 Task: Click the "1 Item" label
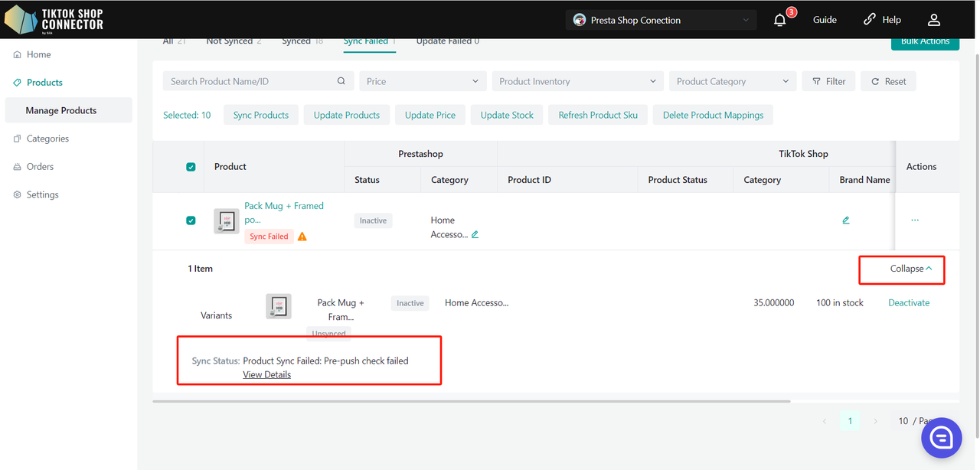coord(201,269)
